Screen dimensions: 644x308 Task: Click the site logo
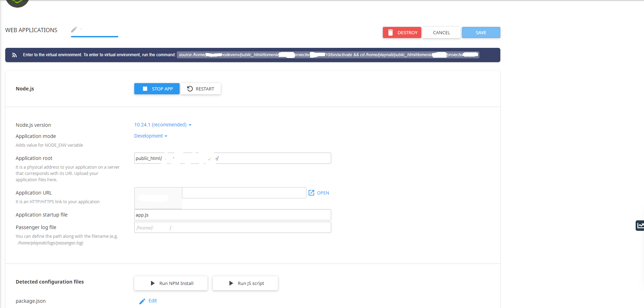click(17, 3)
